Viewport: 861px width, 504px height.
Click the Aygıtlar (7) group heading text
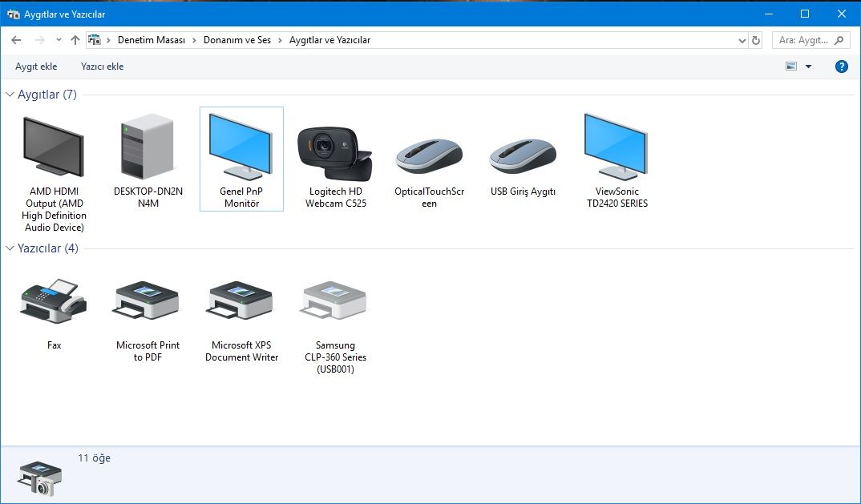click(x=47, y=95)
